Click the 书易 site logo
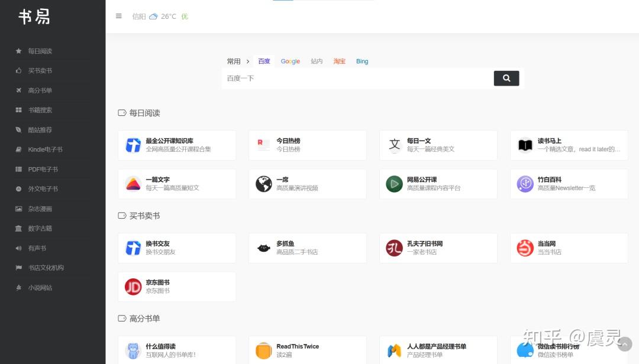639x364 pixels. pos(34,17)
